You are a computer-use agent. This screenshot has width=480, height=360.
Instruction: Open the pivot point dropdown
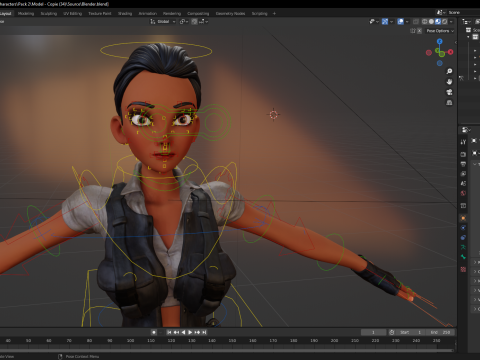point(184,21)
